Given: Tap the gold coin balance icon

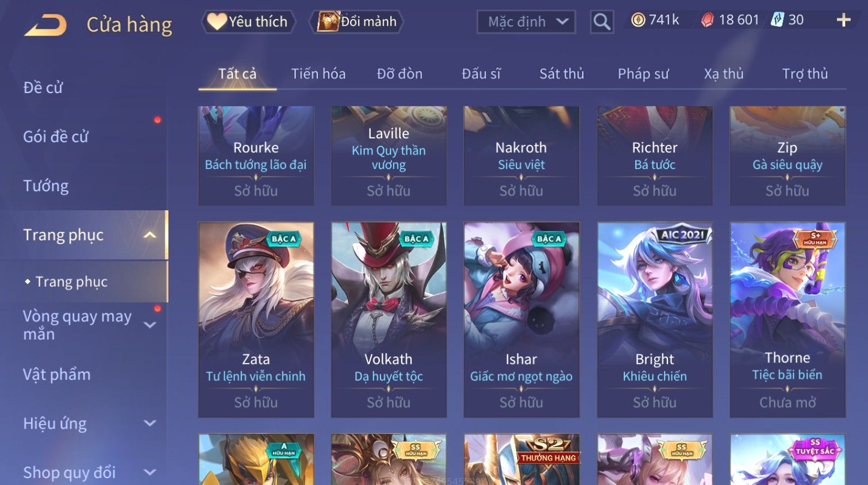Looking at the screenshot, I should coord(638,20).
